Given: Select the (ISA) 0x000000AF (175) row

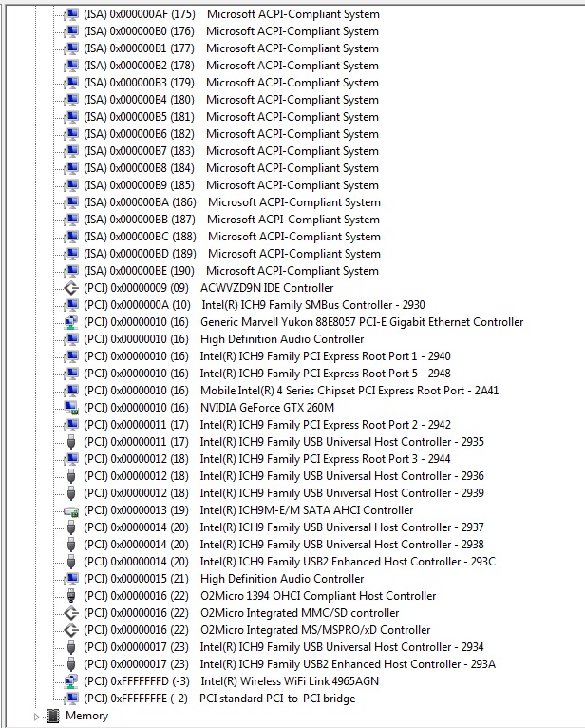Looking at the screenshot, I should coord(232,14).
